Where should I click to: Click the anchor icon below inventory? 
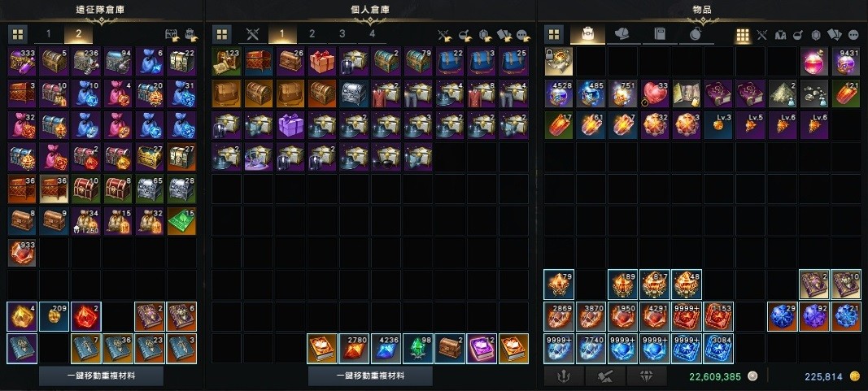tap(562, 376)
